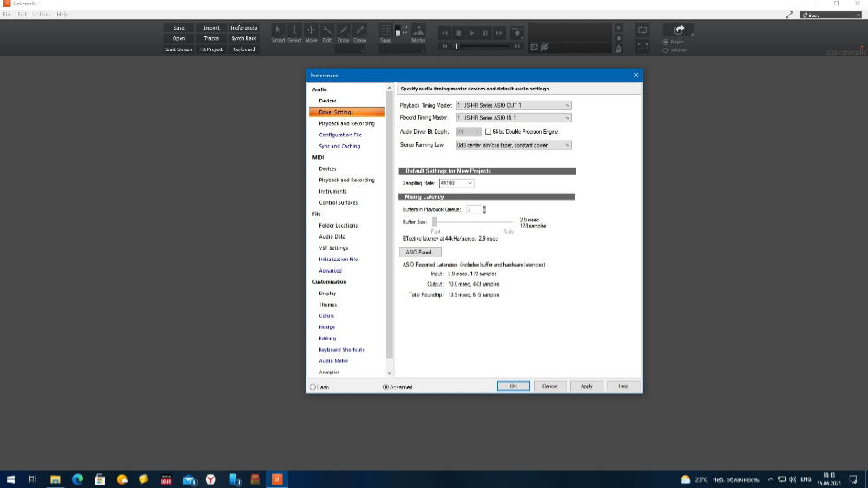Image resolution: width=868 pixels, height=488 pixels.
Task: Choose the Erase tool
Action: [x=360, y=33]
